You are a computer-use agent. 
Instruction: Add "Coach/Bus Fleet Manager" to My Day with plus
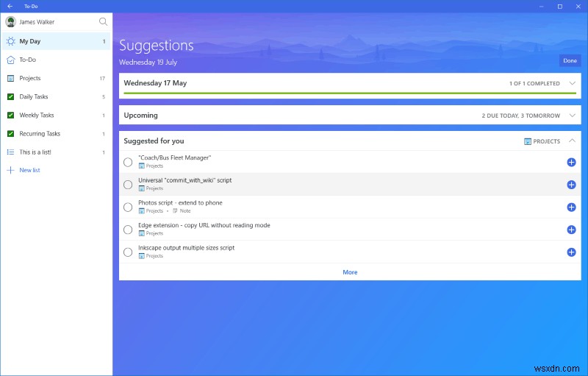[571, 162]
